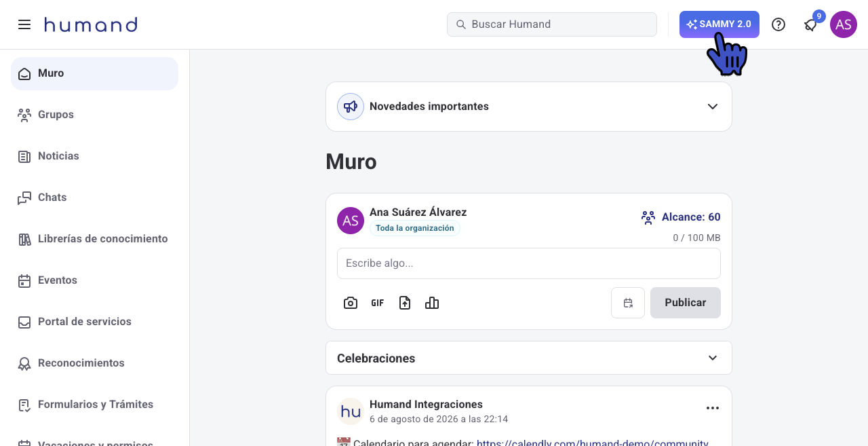This screenshot has width=868, height=446.
Task: Click the Publicar button
Action: pyautogui.click(x=686, y=303)
